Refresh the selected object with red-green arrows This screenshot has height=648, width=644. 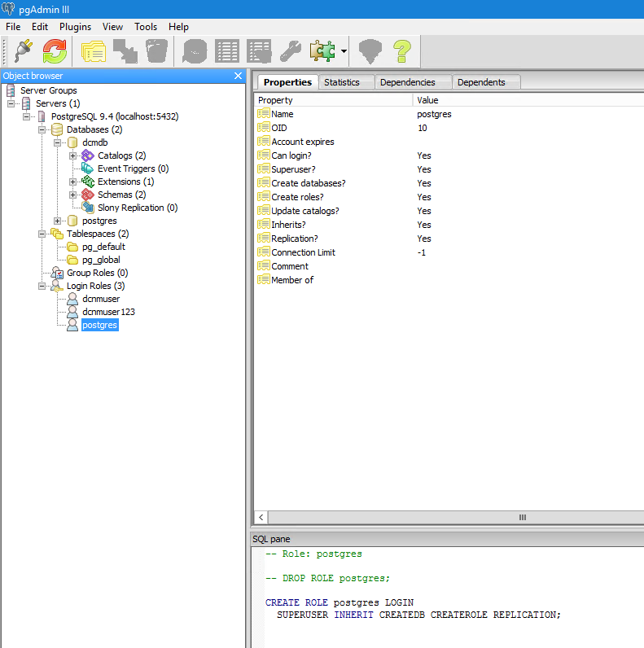point(55,50)
